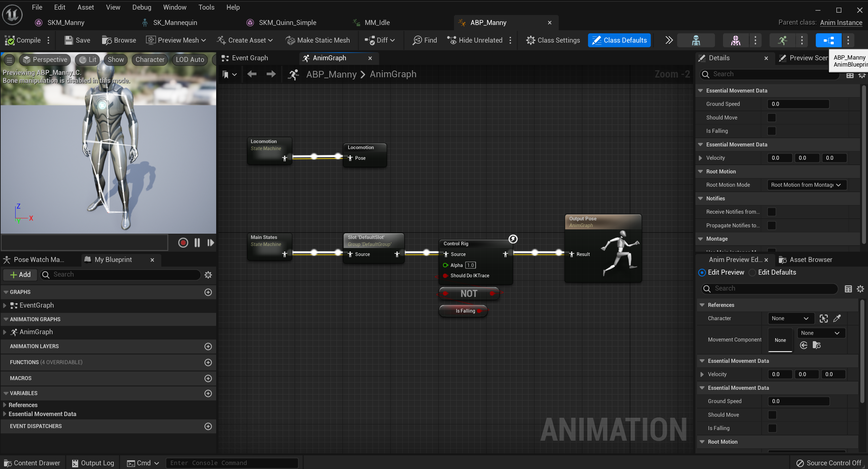Viewport: 868px width, 469px height.
Task: Add new event dispatcher plus icon
Action: point(208,426)
